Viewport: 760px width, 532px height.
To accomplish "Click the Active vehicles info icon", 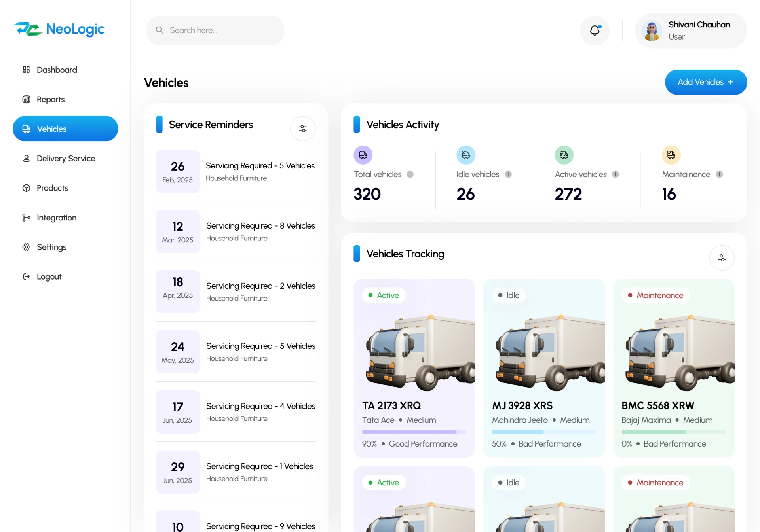I will [616, 174].
